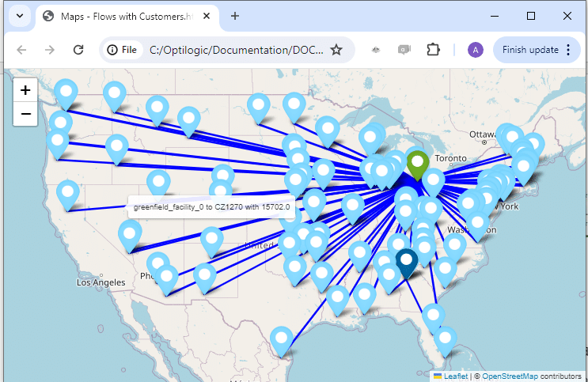Open the profile avatar A
The image size is (588, 382).
click(x=475, y=50)
